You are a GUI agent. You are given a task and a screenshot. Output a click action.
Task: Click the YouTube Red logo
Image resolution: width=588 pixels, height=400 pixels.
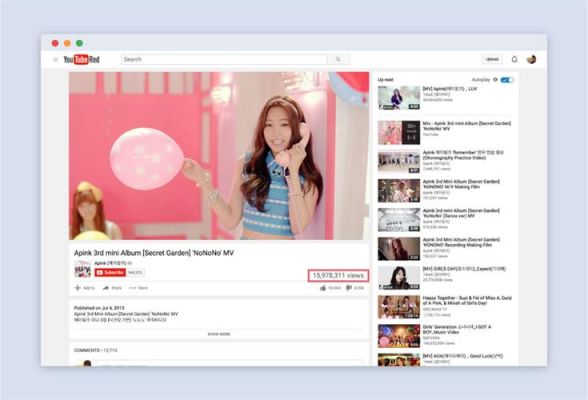(81, 59)
